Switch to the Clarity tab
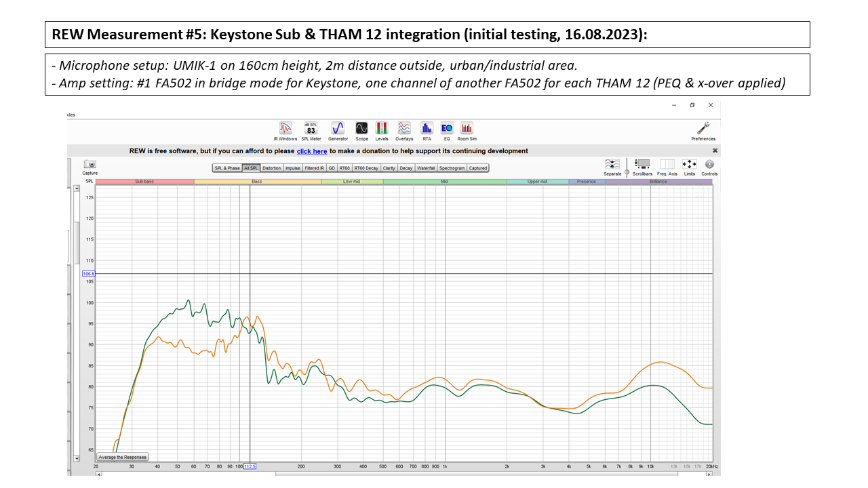Image resolution: width=868 pixels, height=488 pixels. pyautogui.click(x=389, y=168)
